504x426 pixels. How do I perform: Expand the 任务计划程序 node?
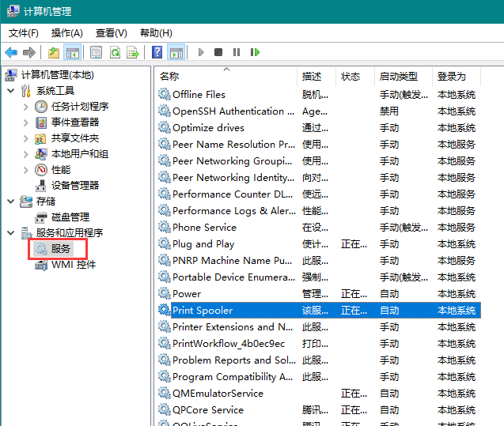26,107
